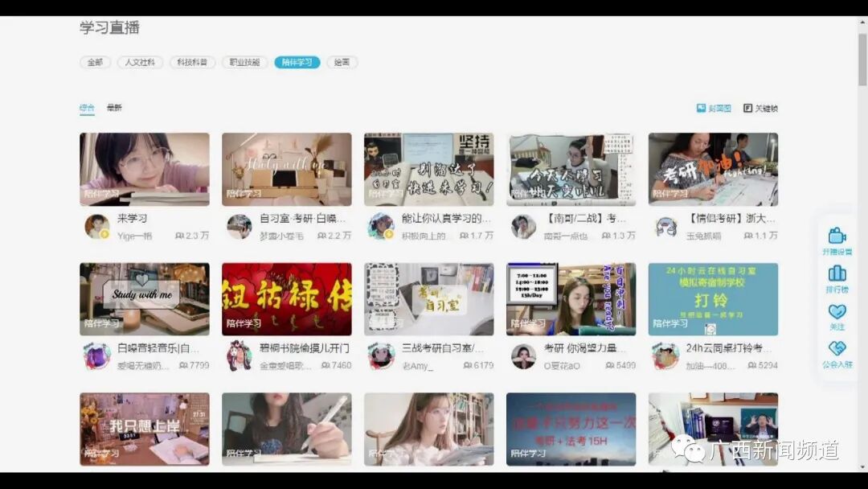Open the 公会入驻 handshake icon

pyautogui.click(x=837, y=348)
